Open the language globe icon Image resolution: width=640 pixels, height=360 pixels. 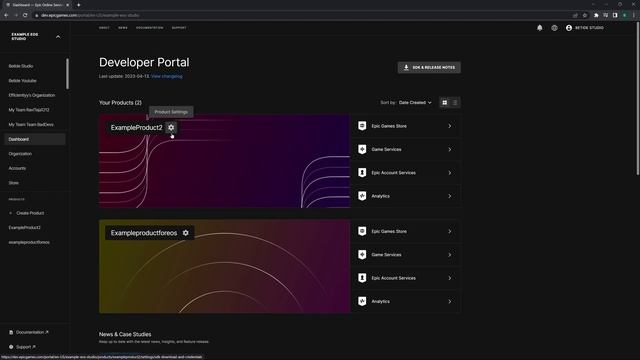554,28
